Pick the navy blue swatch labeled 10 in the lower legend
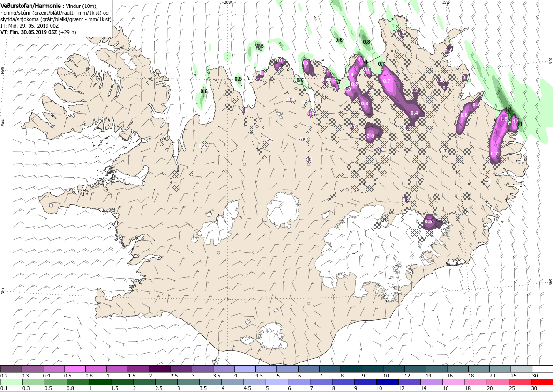Viewport: 553px width, 392px height. click(x=387, y=382)
